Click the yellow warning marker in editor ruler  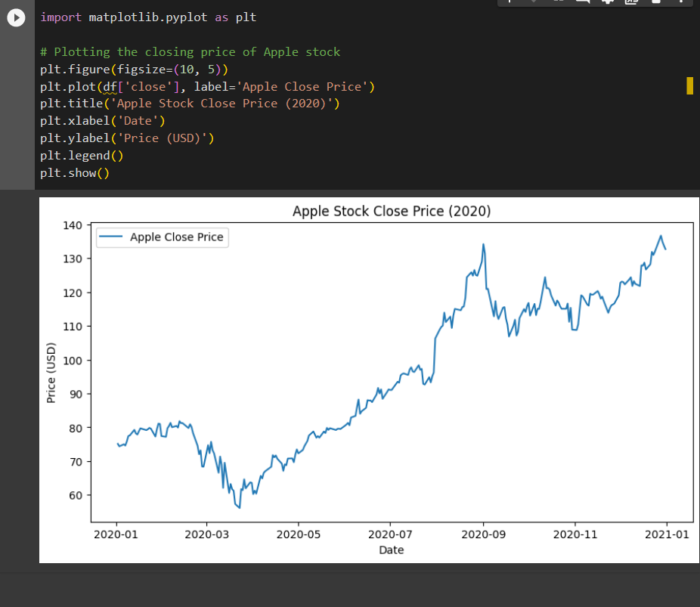coord(689,85)
